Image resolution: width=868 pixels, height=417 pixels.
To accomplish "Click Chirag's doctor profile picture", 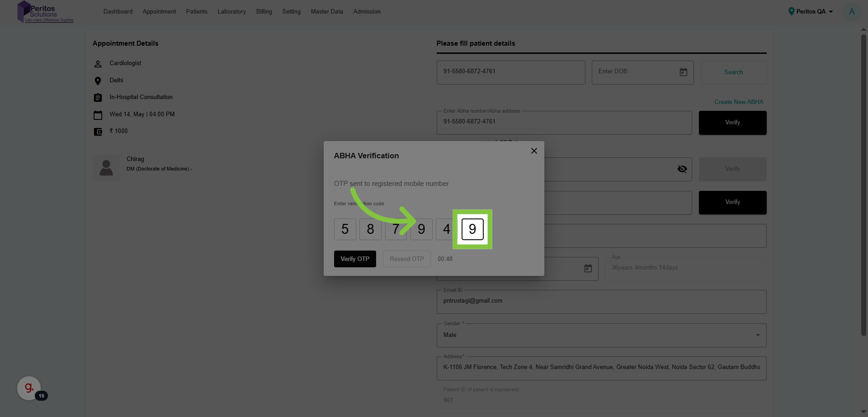I will click(x=106, y=168).
